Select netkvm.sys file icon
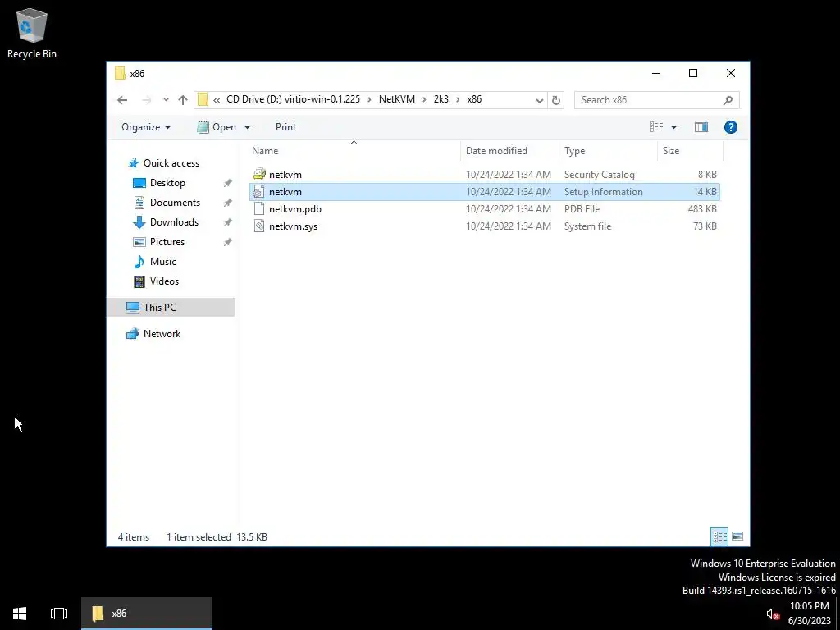The image size is (840, 630). coord(259,226)
